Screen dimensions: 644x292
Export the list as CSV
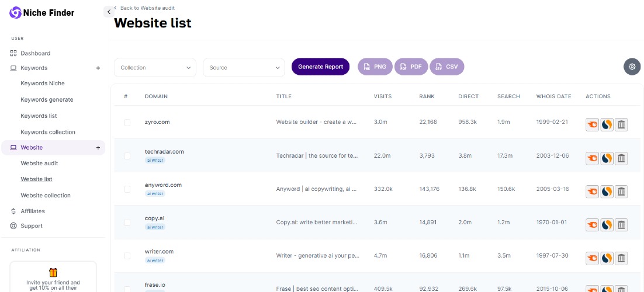point(447,67)
